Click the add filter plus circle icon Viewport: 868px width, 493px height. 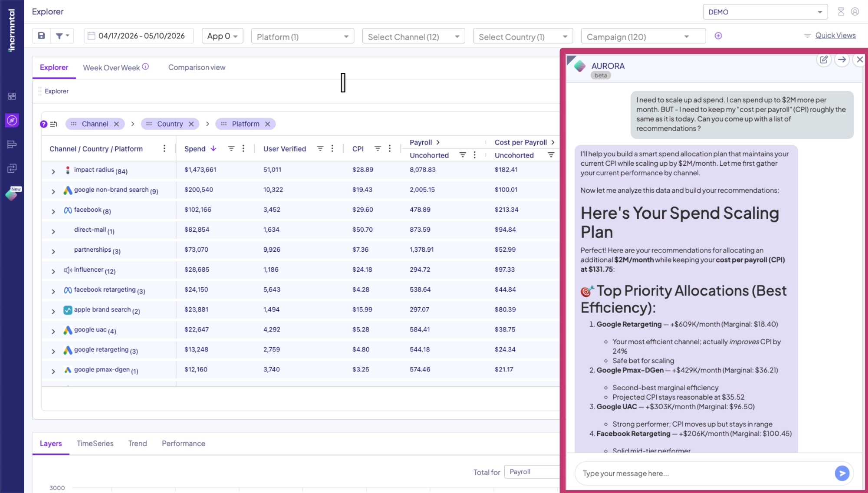718,36
